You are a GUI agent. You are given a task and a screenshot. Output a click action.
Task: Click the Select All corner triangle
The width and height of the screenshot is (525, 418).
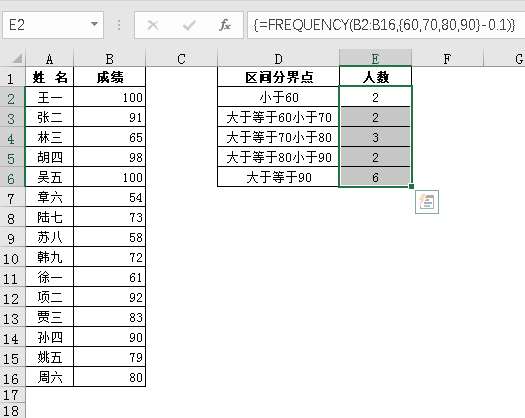(x=17, y=58)
